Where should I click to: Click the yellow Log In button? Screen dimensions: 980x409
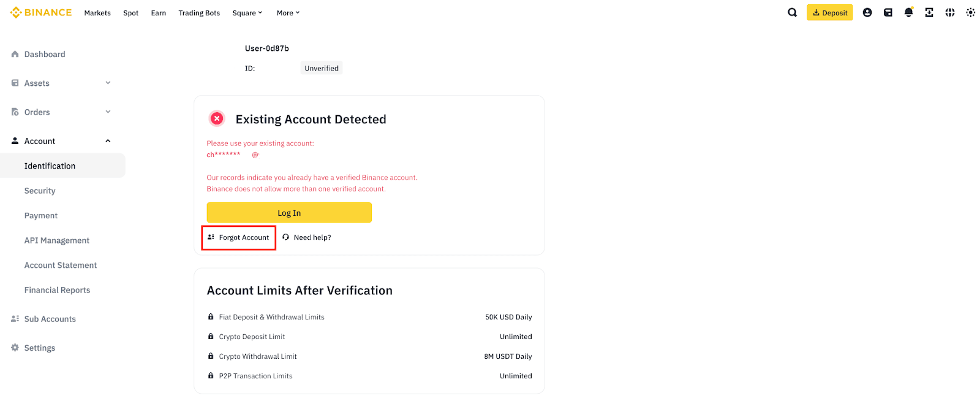coord(289,213)
